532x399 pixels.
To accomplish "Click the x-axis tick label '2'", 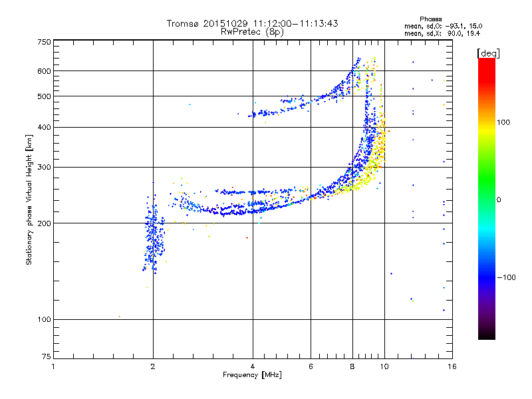I will coord(153,366).
